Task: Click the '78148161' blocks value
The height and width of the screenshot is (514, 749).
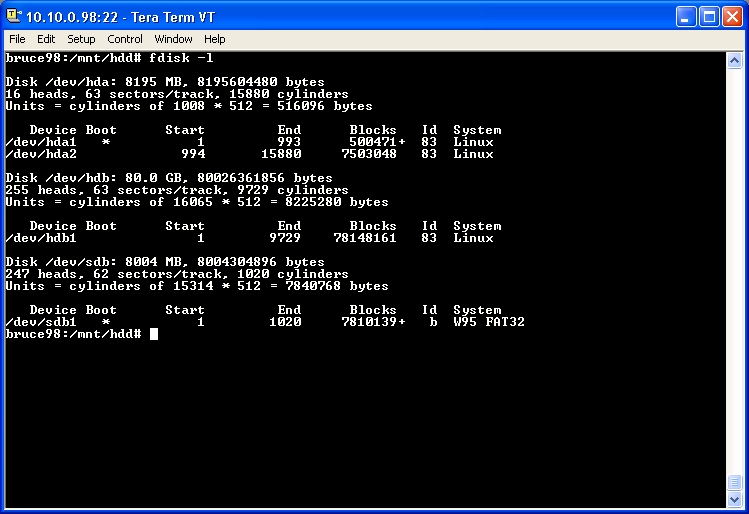Action: [x=365, y=238]
